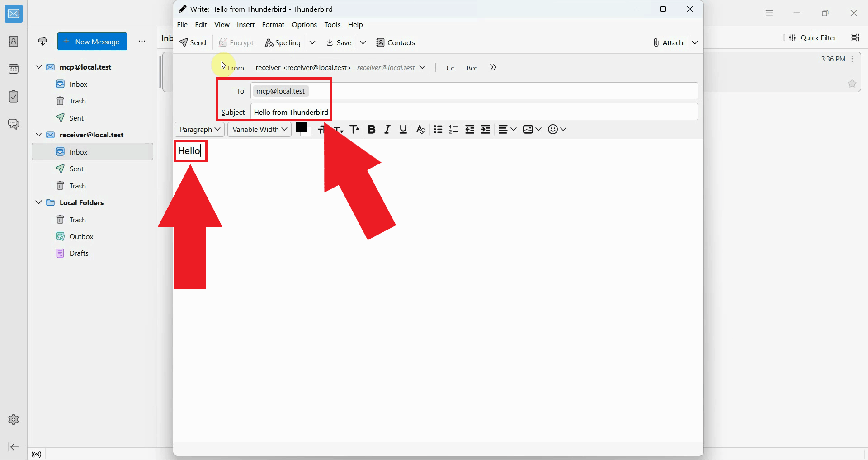
Task: Expand the mcp@local.test account folder tree
Action: 38,67
